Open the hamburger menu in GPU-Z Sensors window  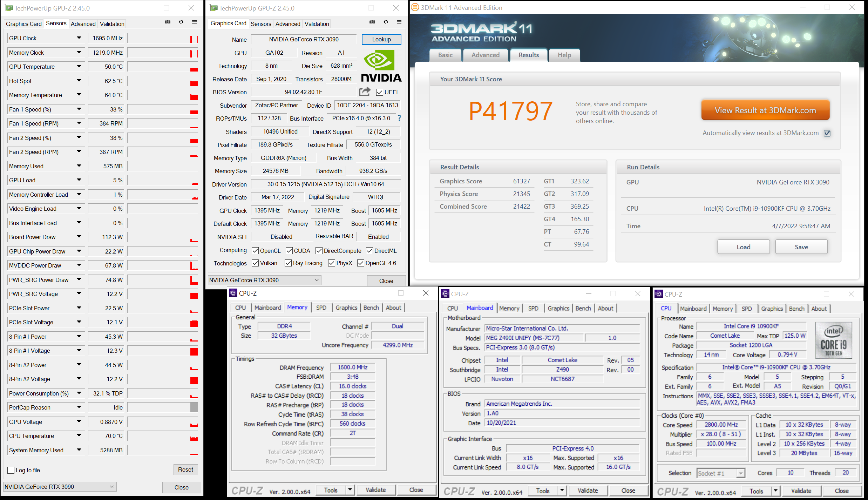pyautogui.click(x=194, y=22)
